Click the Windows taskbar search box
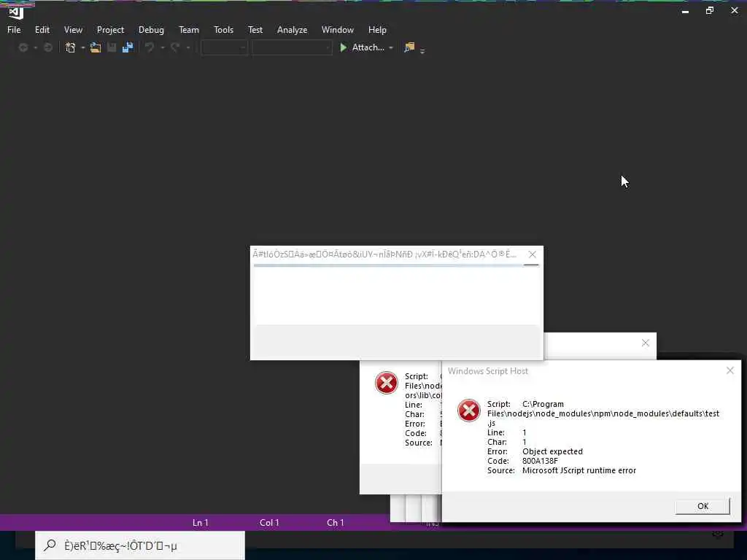 pyautogui.click(x=140, y=545)
